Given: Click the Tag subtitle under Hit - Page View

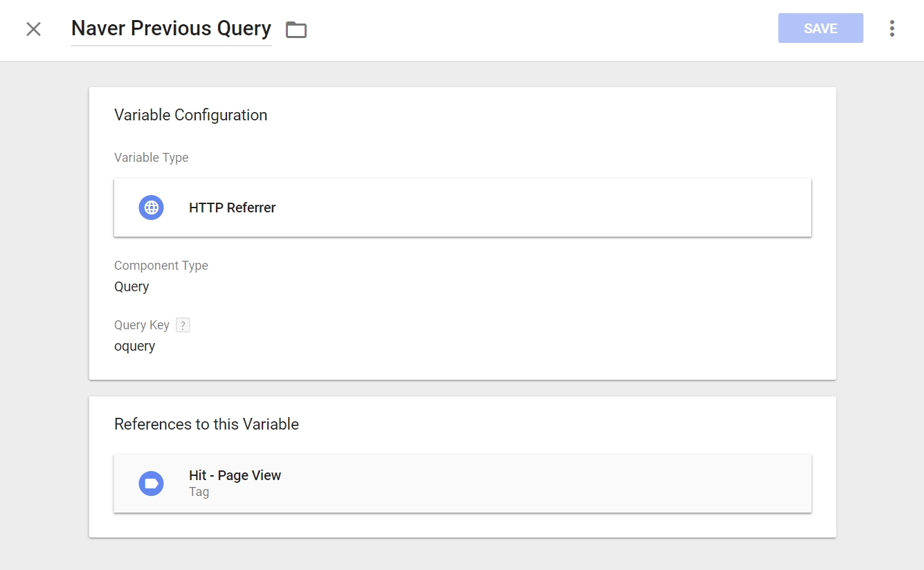Looking at the screenshot, I should 199,493.
